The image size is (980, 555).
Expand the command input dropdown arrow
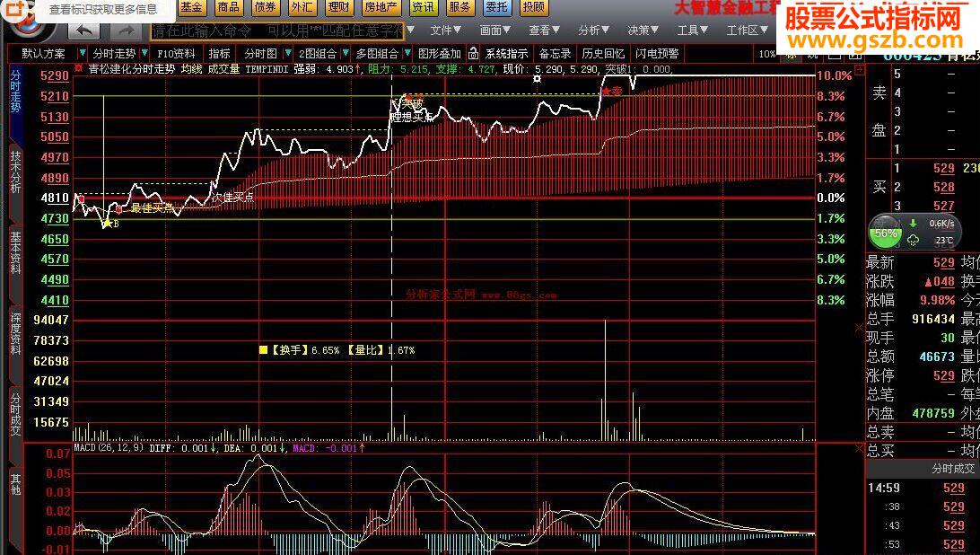tap(411, 30)
